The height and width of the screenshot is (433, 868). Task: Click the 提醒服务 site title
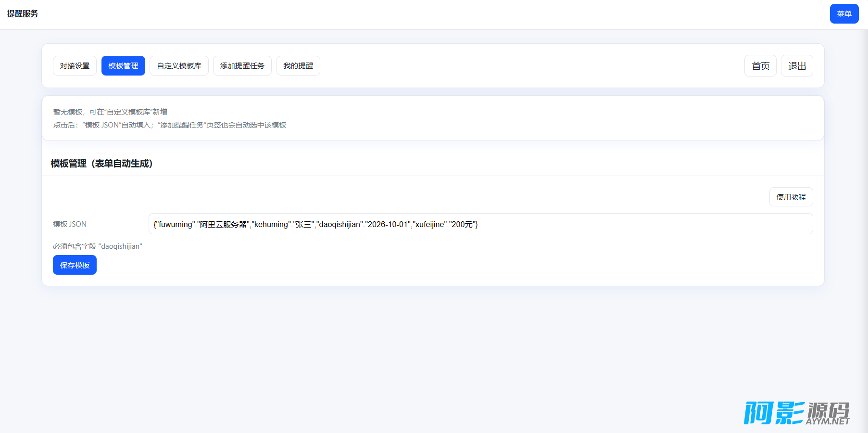23,14
